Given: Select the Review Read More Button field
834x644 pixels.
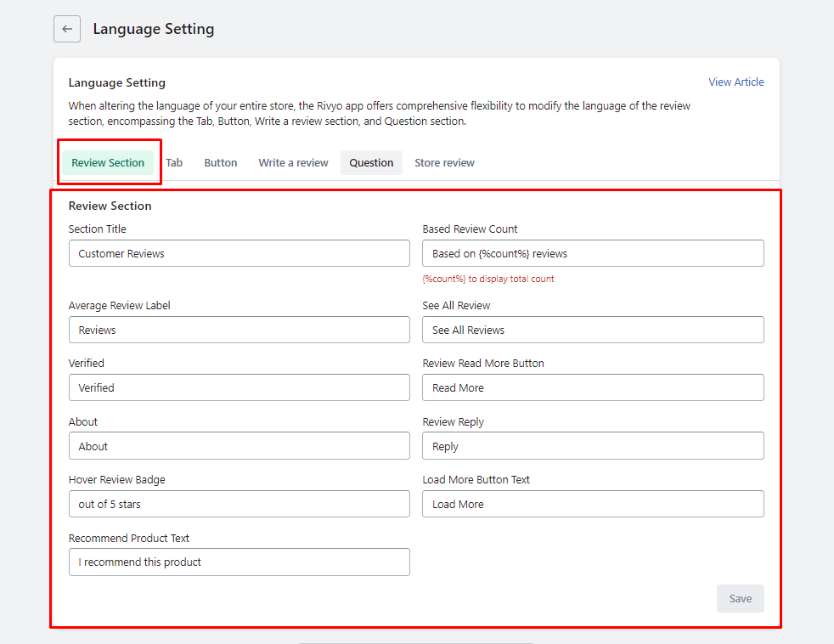Looking at the screenshot, I should [x=593, y=387].
